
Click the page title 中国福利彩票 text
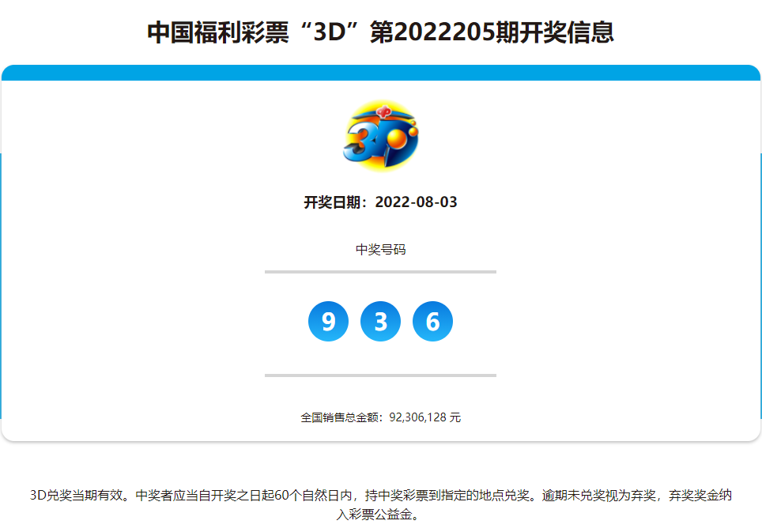tap(218, 33)
